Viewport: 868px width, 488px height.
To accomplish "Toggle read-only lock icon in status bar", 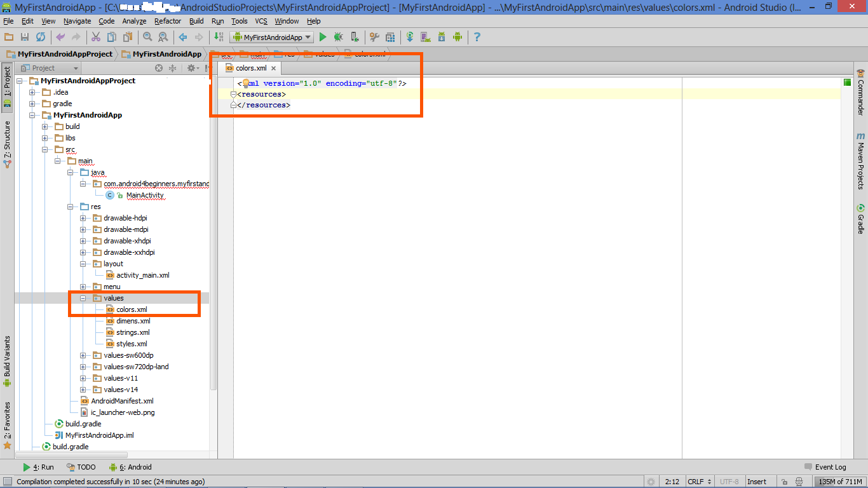I will [785, 482].
